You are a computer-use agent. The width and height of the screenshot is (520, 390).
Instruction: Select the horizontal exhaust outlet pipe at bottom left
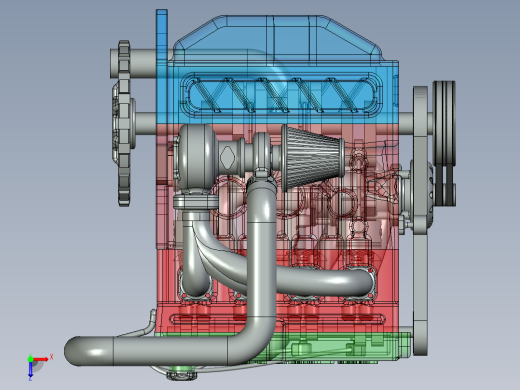click(x=150, y=351)
